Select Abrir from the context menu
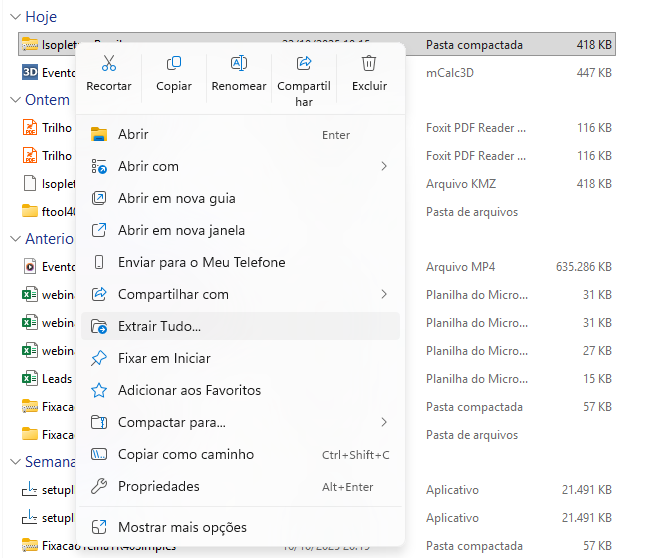 (133, 135)
